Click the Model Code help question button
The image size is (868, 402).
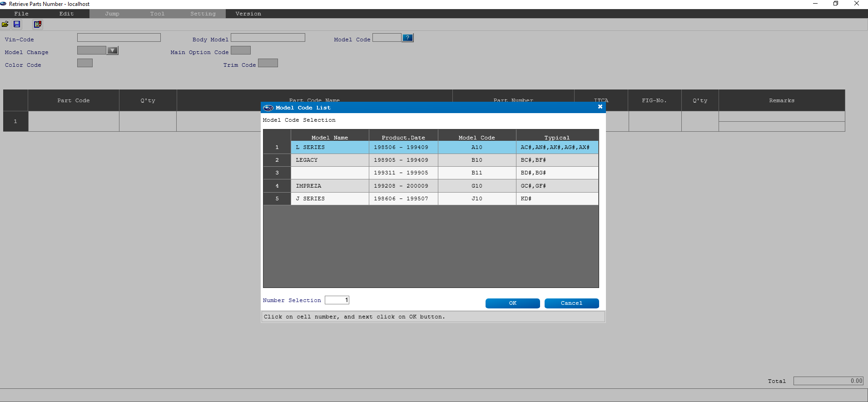[408, 38]
